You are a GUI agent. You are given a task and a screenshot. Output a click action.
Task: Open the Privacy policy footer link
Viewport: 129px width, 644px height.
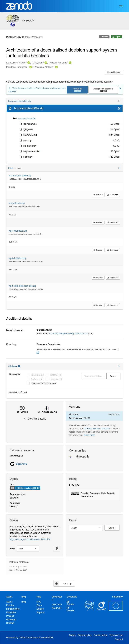pos(85,635)
